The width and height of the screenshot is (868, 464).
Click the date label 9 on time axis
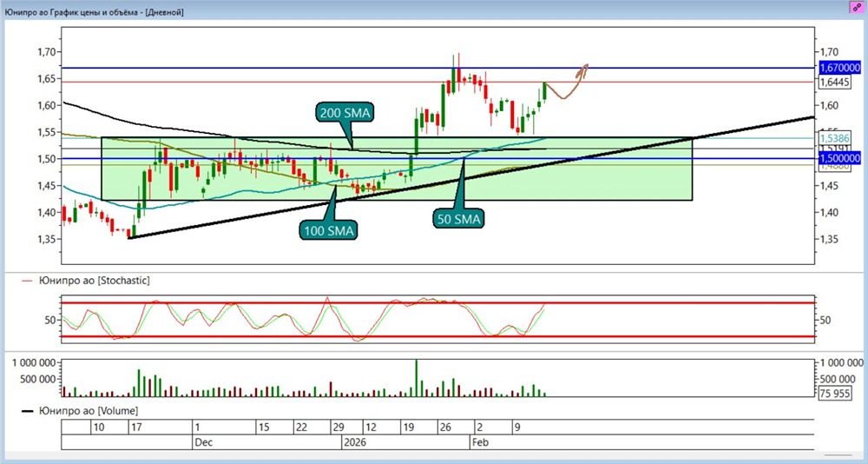pyautogui.click(x=517, y=428)
